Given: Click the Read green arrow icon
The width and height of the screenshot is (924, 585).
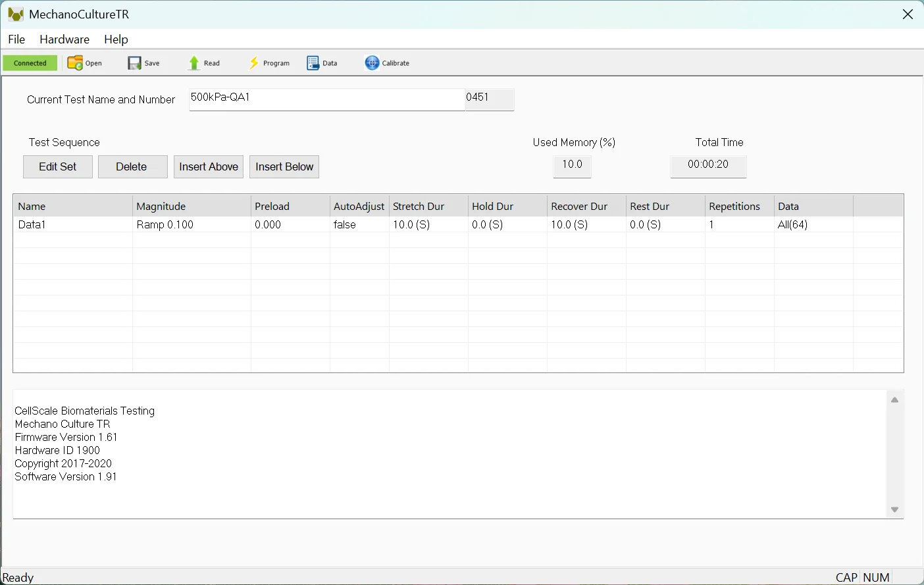Looking at the screenshot, I should [x=194, y=63].
